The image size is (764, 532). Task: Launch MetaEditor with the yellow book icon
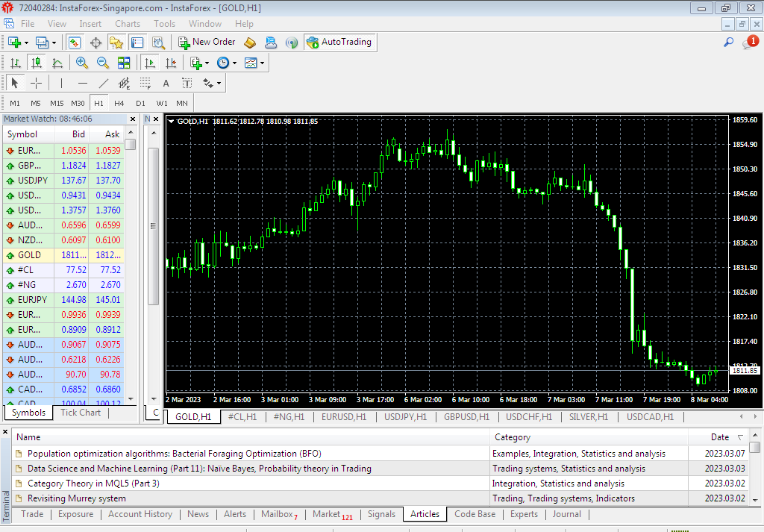(250, 43)
